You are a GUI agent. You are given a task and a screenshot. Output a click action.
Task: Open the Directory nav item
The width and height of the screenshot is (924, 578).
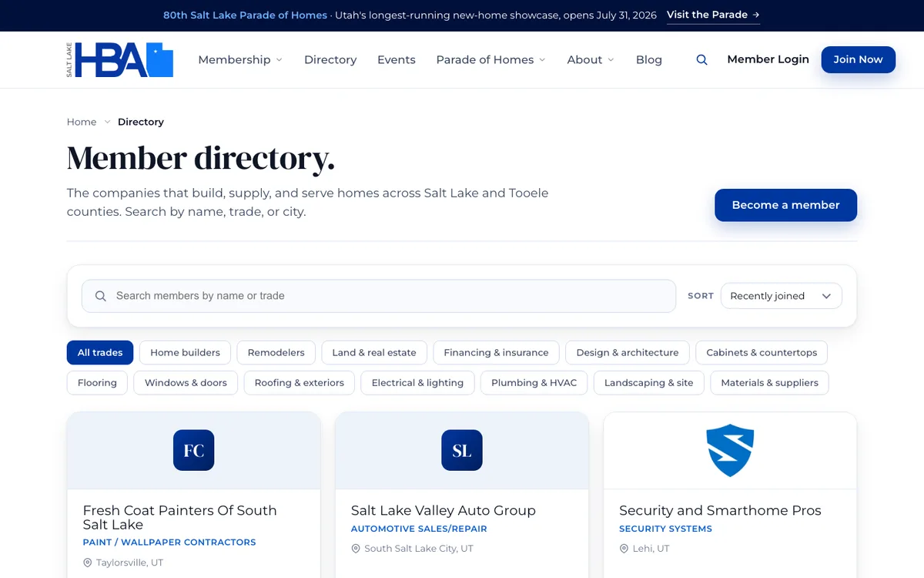tap(330, 59)
